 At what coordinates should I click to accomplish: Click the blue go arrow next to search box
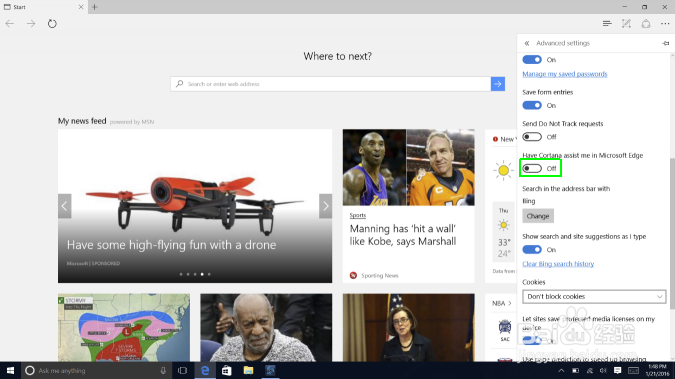(x=498, y=84)
